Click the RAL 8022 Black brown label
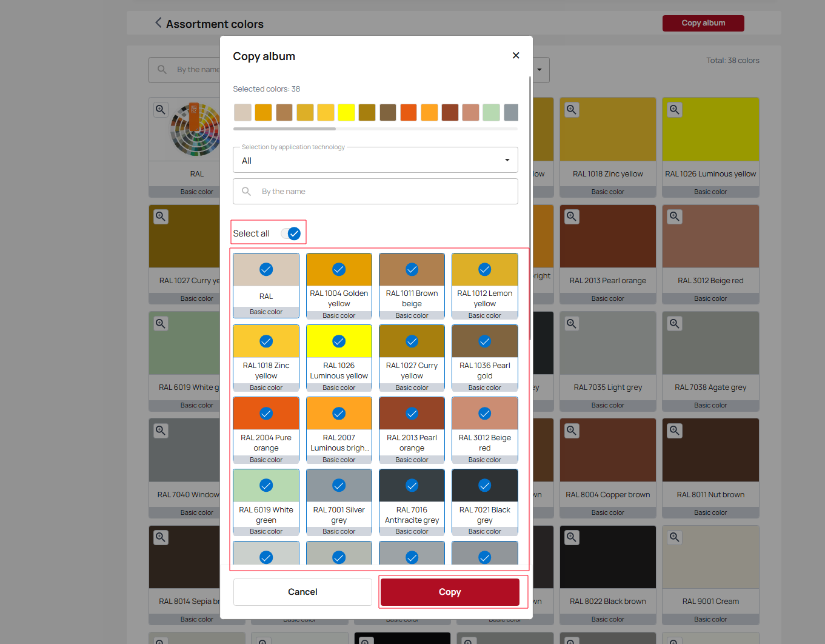Viewport: 825px width, 644px height. (607, 602)
